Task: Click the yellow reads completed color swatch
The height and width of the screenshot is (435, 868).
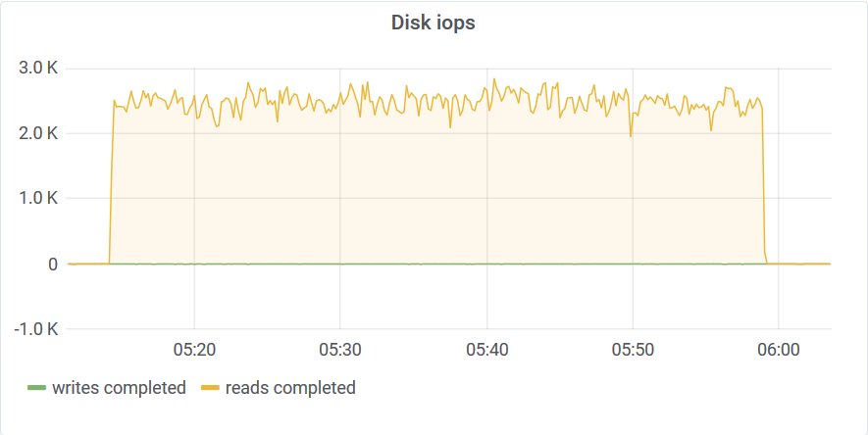Action: 210,388
